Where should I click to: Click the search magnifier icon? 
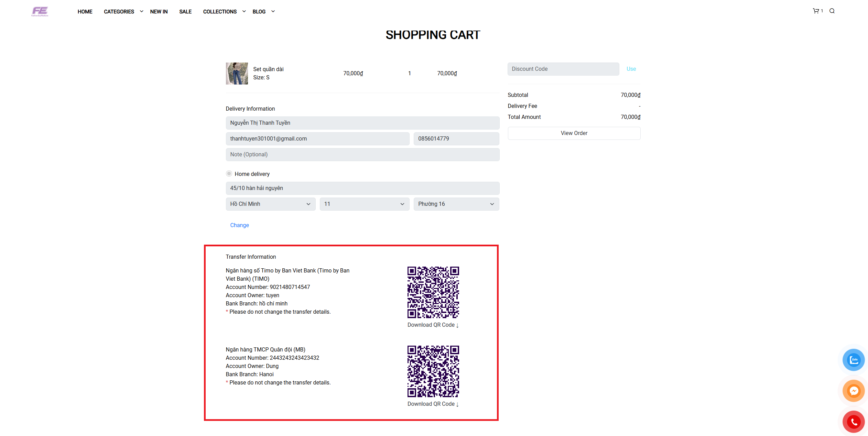[832, 11]
